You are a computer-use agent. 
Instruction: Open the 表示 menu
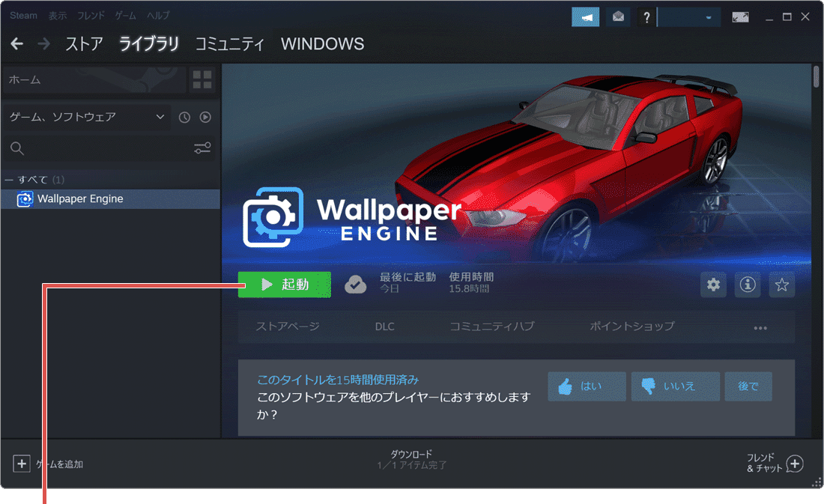(57, 16)
